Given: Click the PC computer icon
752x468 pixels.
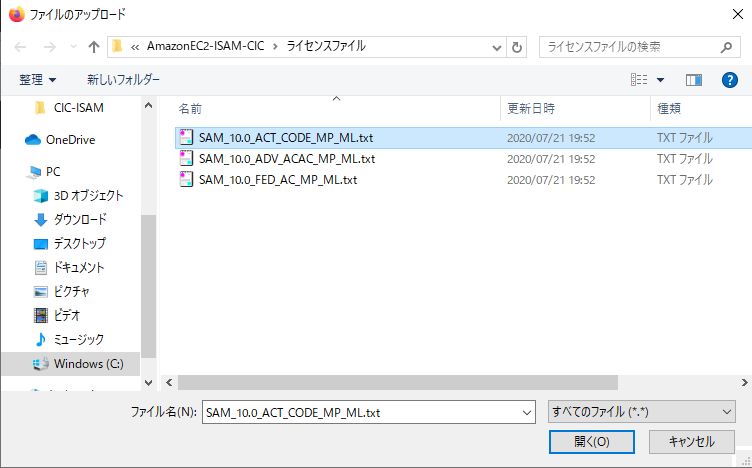Looking at the screenshot, I should [35, 172].
